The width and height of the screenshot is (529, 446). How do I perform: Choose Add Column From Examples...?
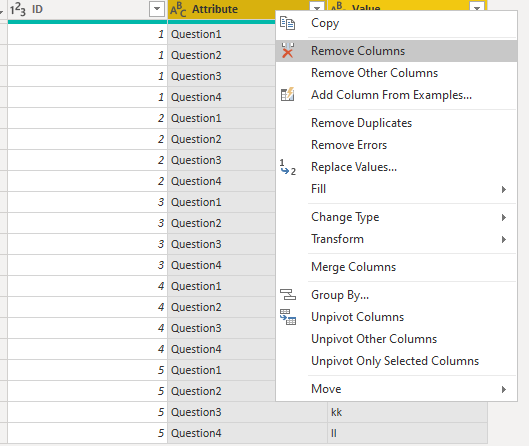(396, 95)
